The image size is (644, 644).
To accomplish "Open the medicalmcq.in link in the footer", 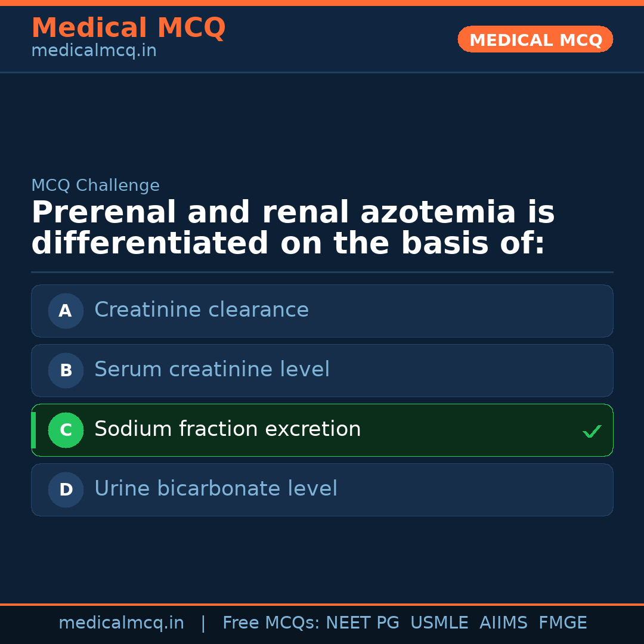I will pos(121,623).
